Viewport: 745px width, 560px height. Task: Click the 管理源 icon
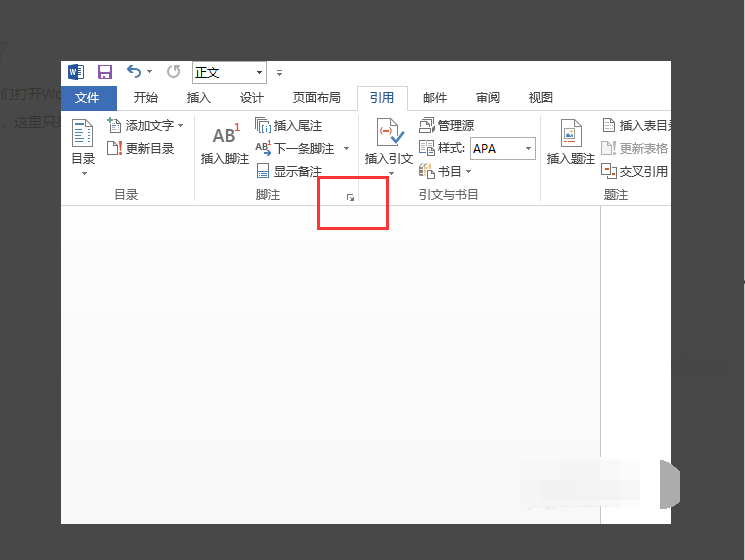pyautogui.click(x=427, y=125)
